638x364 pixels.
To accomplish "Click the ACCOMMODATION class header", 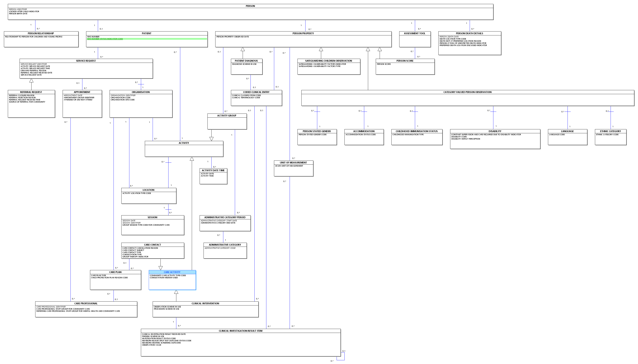I will [x=364, y=131].
